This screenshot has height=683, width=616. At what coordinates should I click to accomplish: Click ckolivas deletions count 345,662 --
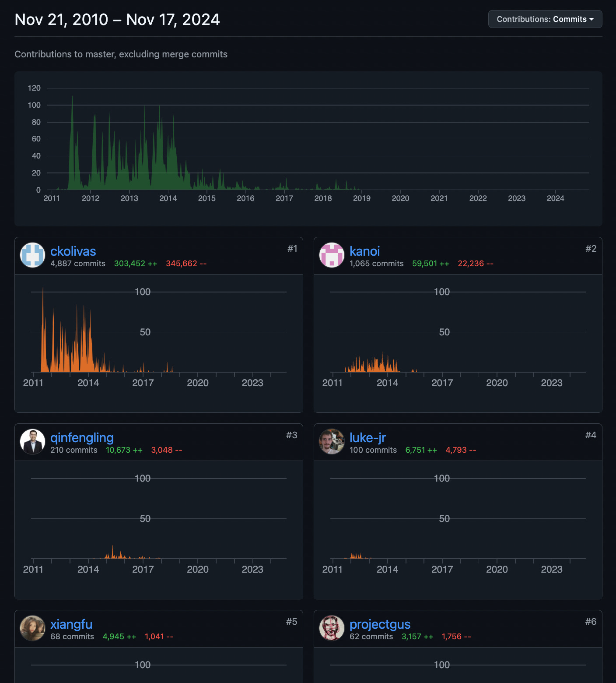click(186, 264)
